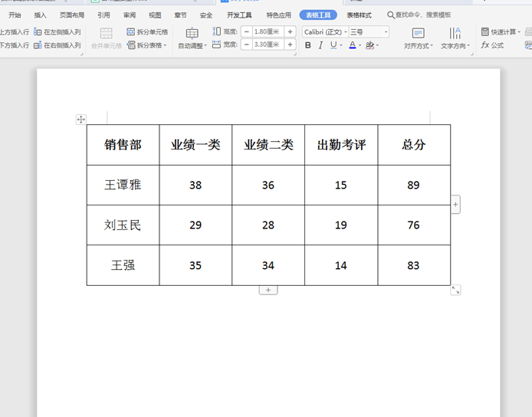
Task: Click the 王谭雅 name cell
Action: point(123,185)
